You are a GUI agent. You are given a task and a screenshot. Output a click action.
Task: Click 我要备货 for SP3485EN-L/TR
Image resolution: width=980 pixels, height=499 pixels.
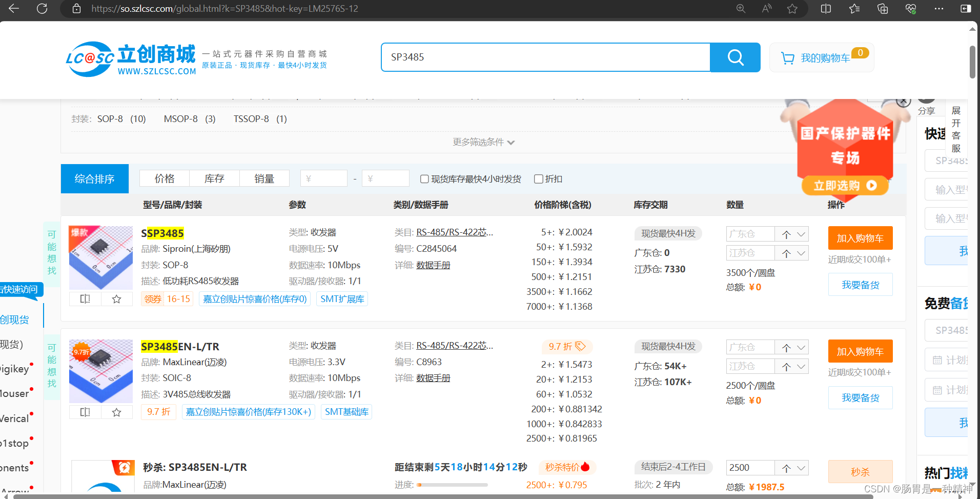pos(860,397)
